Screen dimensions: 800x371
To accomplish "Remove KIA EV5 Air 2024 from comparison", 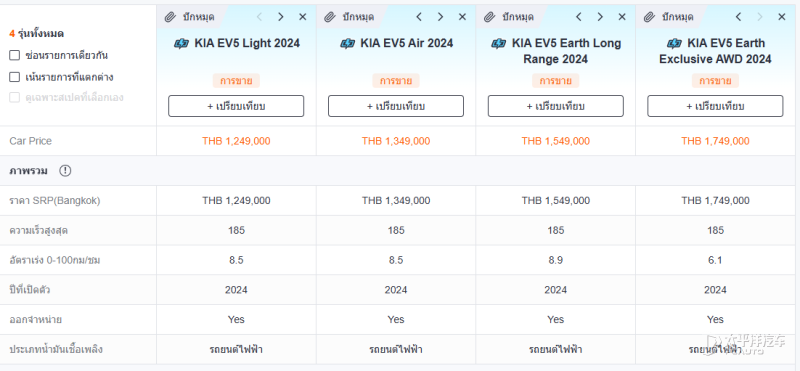I will pyautogui.click(x=462, y=17).
